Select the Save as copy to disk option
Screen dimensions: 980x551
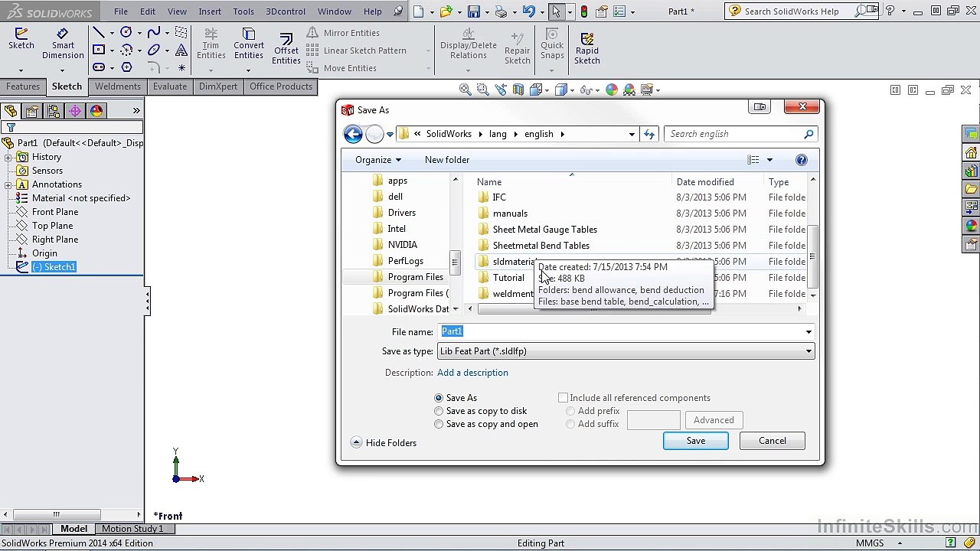(x=439, y=411)
